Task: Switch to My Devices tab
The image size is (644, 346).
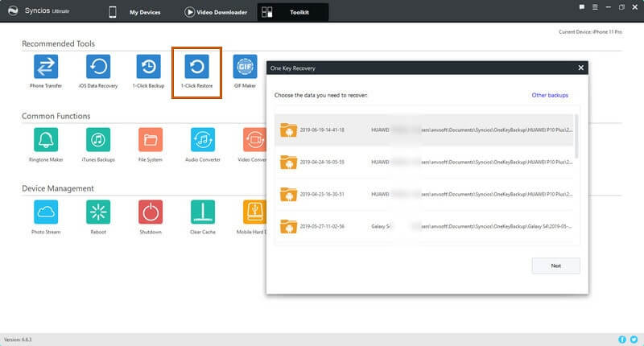Action: click(x=134, y=12)
